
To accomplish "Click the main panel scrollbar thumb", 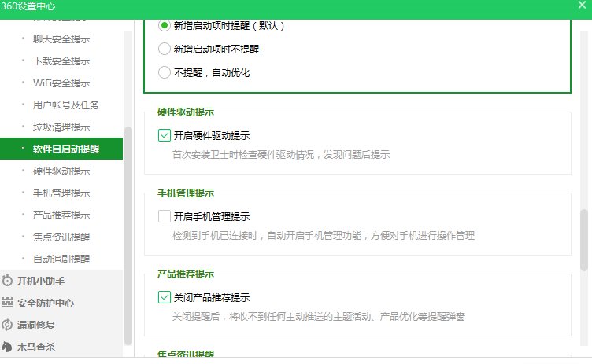I will click(584, 240).
